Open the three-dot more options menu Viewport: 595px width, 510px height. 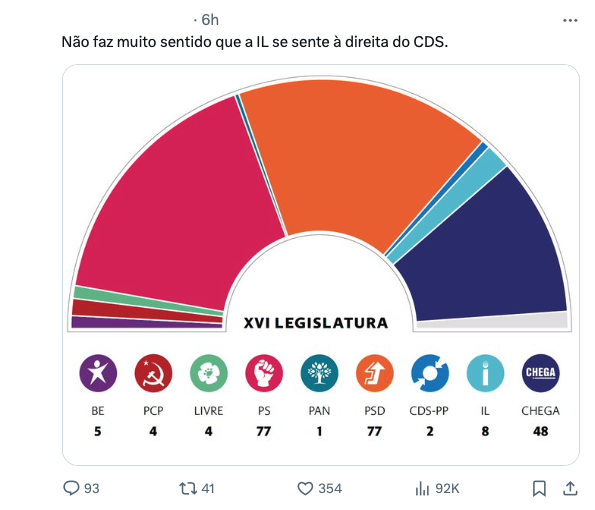tap(570, 20)
